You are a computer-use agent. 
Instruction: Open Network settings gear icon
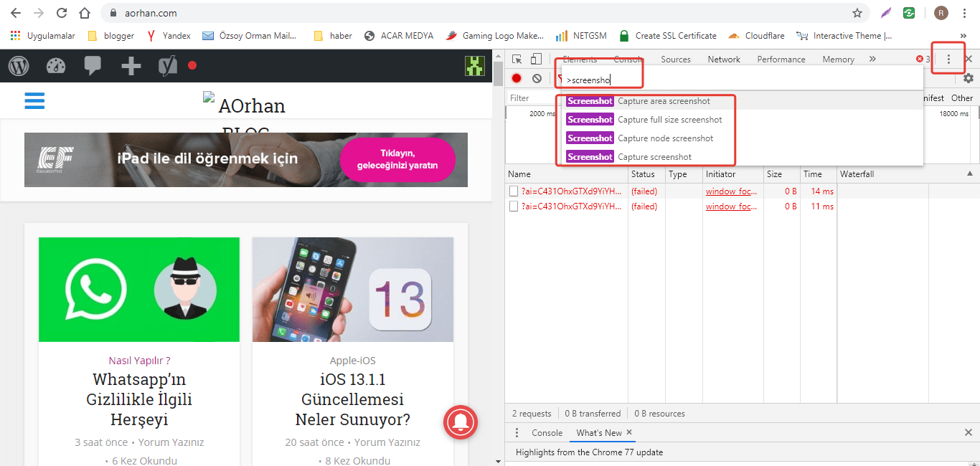(969, 78)
